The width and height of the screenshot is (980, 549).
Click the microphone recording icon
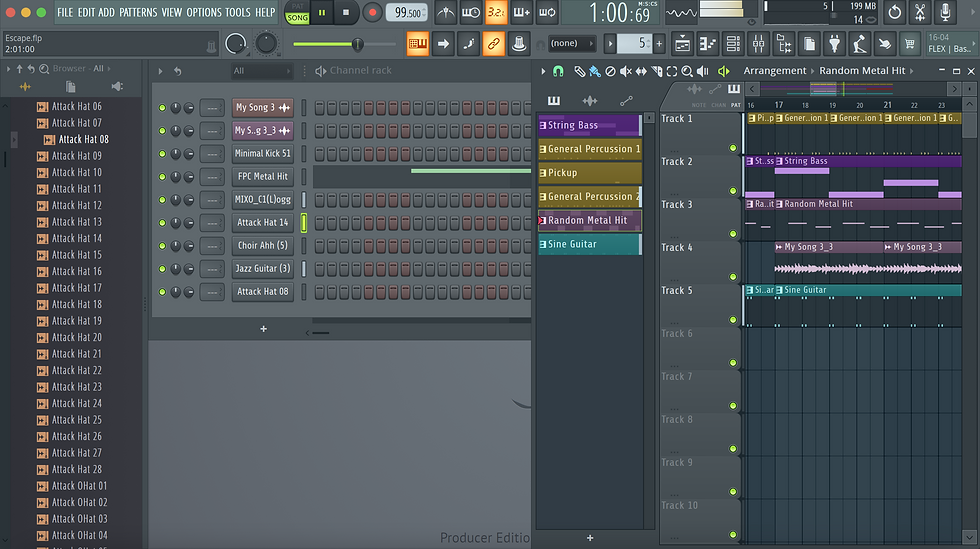click(x=946, y=12)
